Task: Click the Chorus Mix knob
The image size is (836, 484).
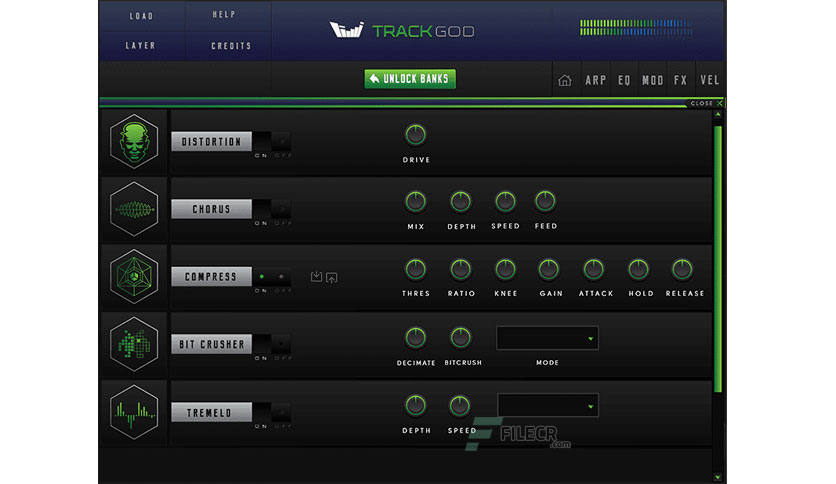Action: tap(415, 201)
